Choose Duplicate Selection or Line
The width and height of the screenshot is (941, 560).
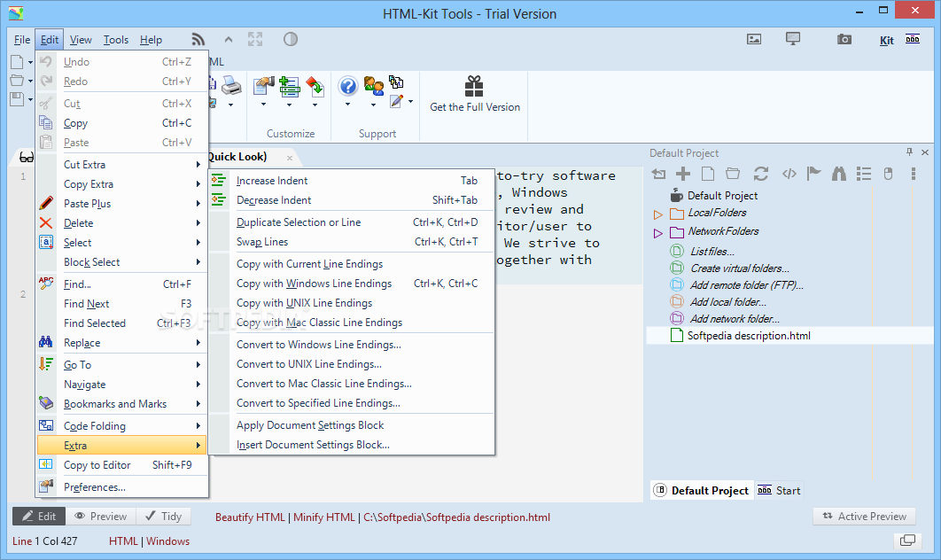[352, 222]
